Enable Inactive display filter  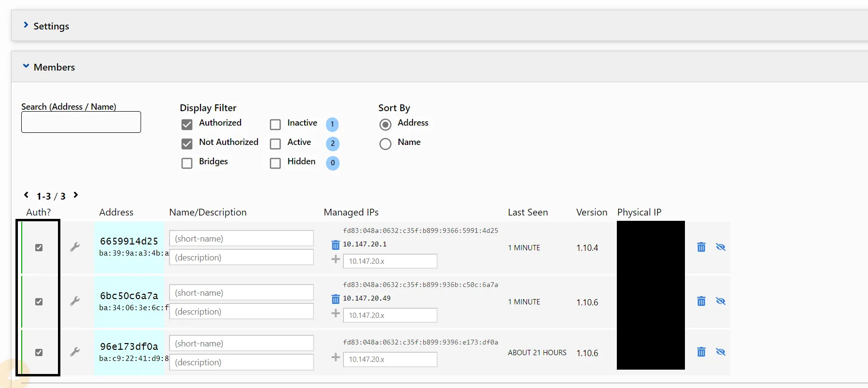pyautogui.click(x=275, y=125)
